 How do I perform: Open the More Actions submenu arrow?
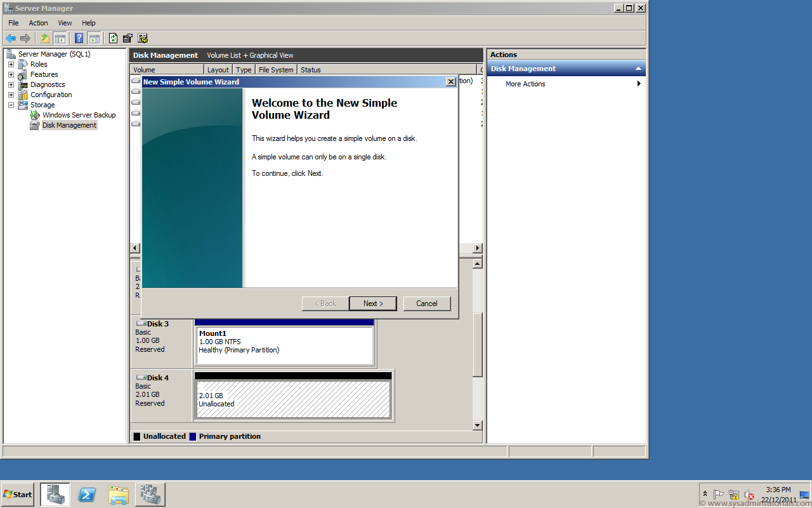click(x=639, y=84)
